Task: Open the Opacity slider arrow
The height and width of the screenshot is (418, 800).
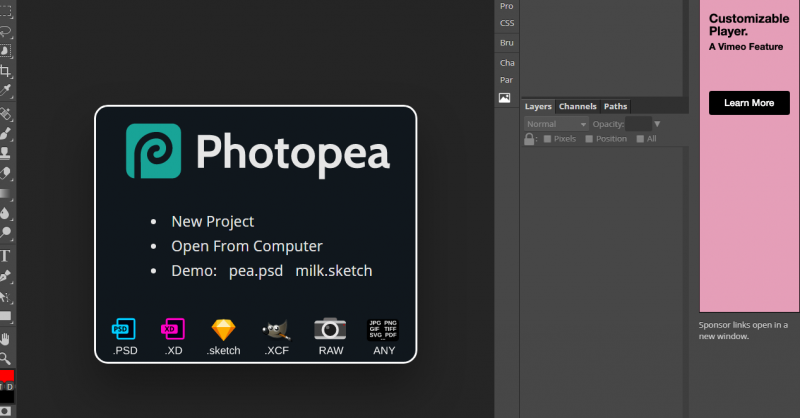Action: [x=657, y=124]
